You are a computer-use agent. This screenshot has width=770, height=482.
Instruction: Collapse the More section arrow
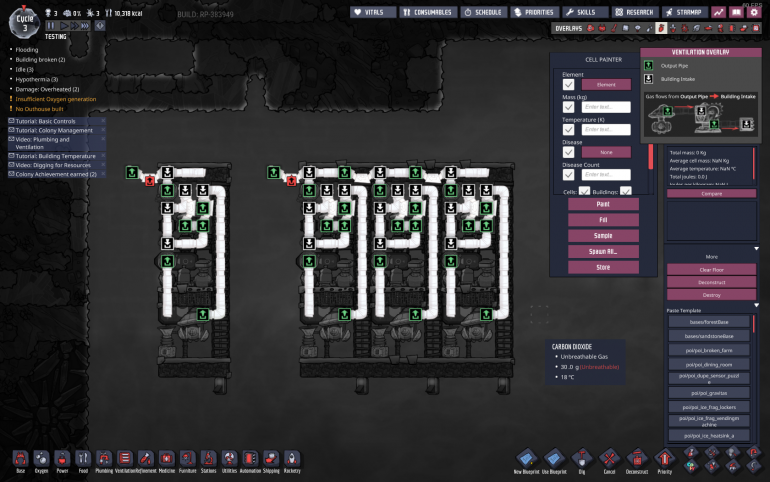tap(756, 248)
